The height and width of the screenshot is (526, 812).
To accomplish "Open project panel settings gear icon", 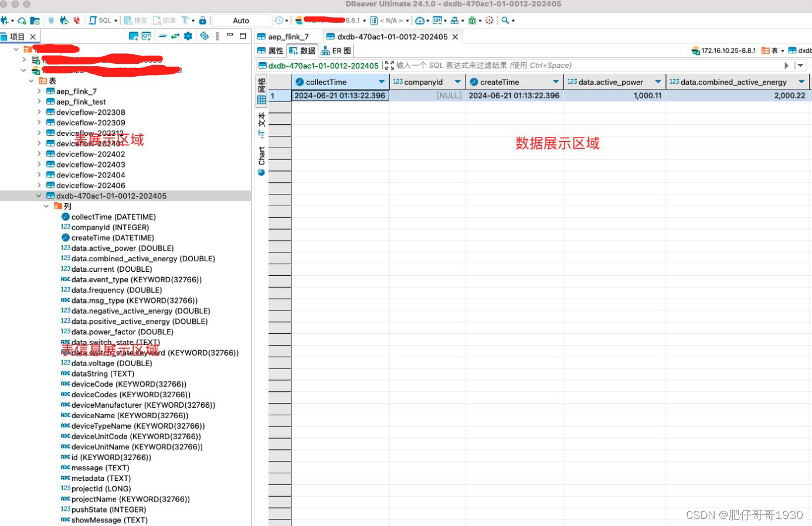I will (x=188, y=36).
